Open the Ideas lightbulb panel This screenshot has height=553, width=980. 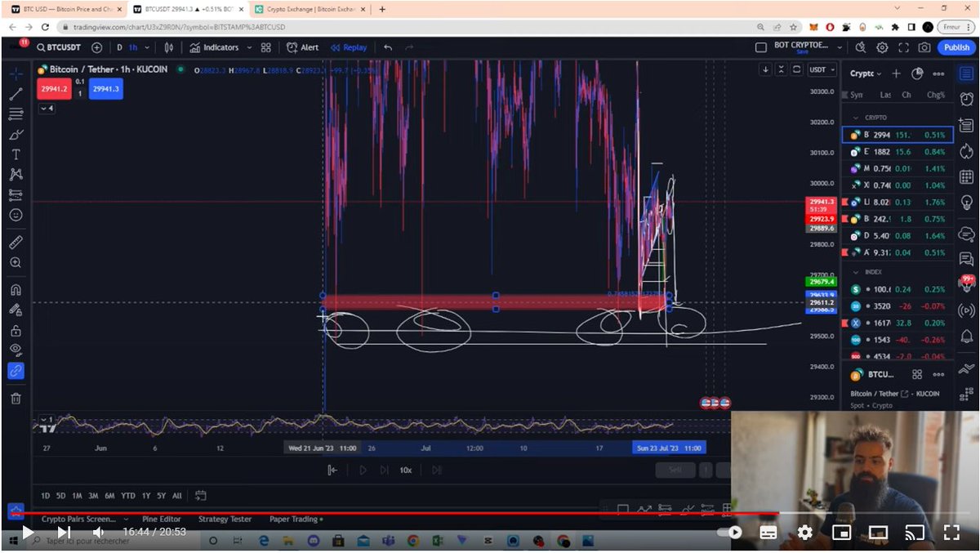[x=967, y=202]
